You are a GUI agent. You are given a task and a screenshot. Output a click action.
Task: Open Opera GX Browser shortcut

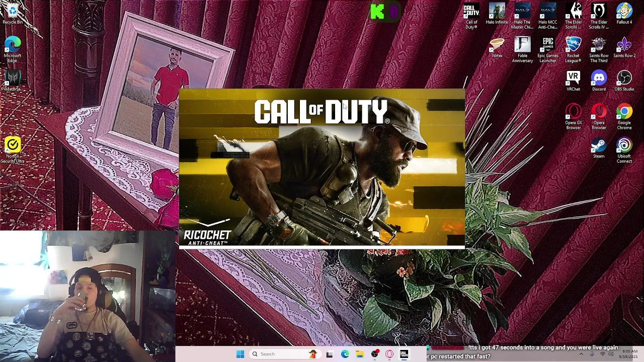tap(574, 117)
